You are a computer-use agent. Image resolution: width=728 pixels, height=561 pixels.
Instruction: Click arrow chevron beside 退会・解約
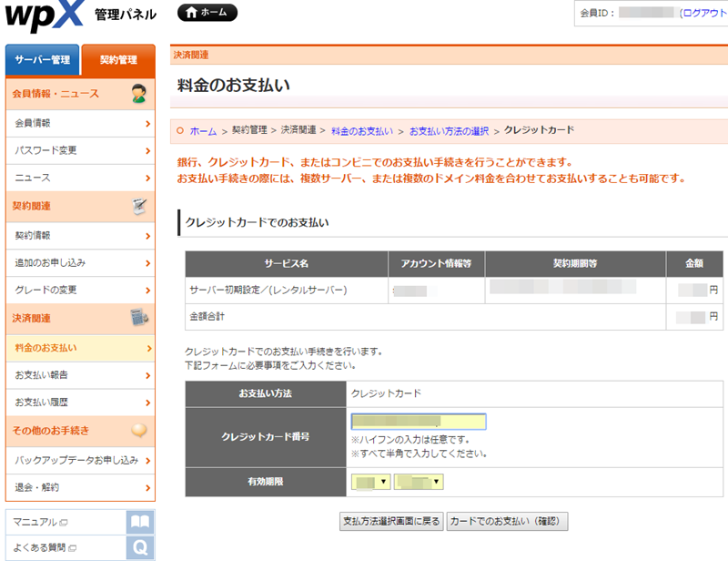point(147,488)
